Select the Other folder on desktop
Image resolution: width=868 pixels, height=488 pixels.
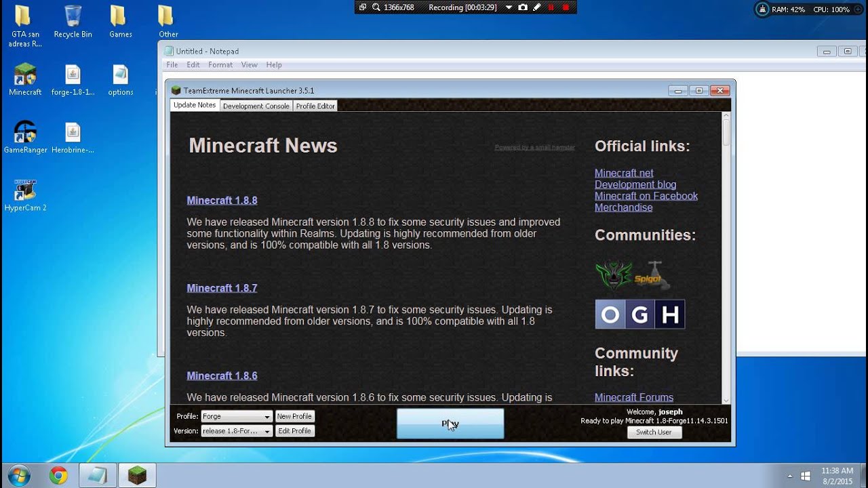[x=167, y=22]
